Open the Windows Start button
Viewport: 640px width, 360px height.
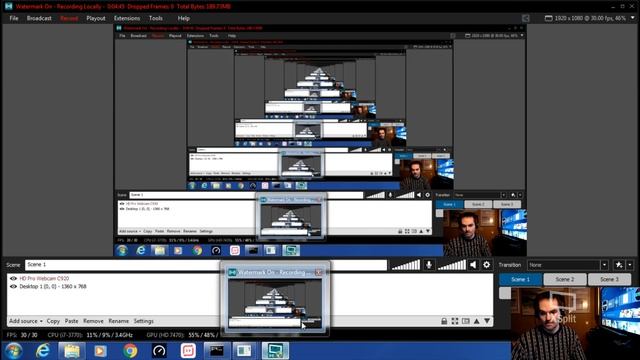pyautogui.click(x=13, y=351)
